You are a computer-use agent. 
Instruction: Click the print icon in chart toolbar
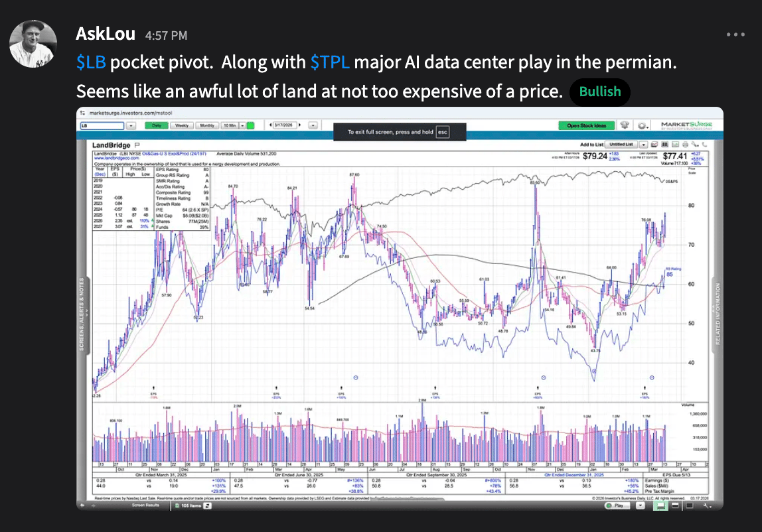(x=685, y=145)
